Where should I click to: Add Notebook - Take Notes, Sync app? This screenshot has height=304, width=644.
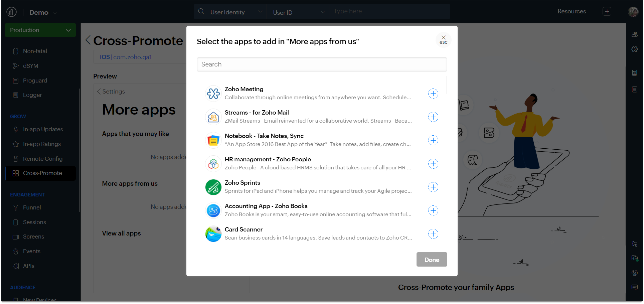pyautogui.click(x=433, y=140)
